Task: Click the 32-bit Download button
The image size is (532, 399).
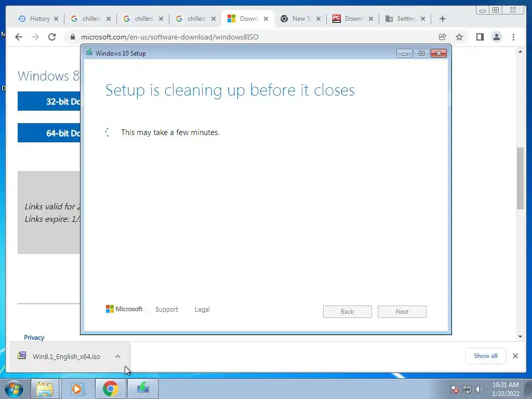Action: (x=49, y=101)
